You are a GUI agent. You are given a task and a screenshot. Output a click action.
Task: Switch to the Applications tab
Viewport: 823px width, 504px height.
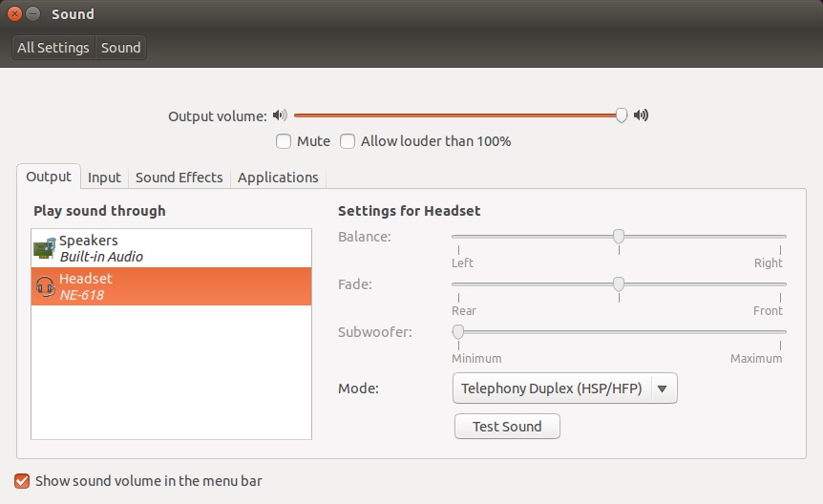278,178
